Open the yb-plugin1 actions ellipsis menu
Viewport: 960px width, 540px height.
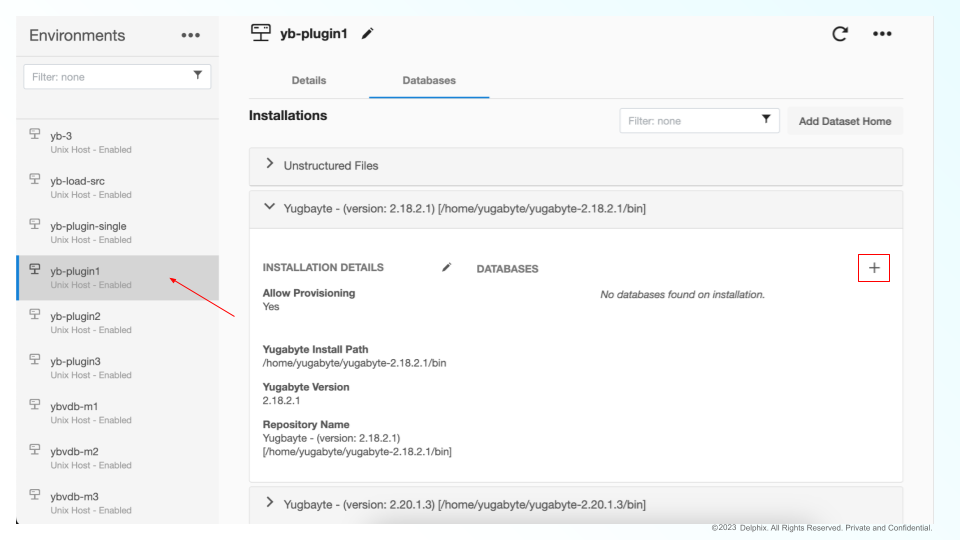pos(881,35)
